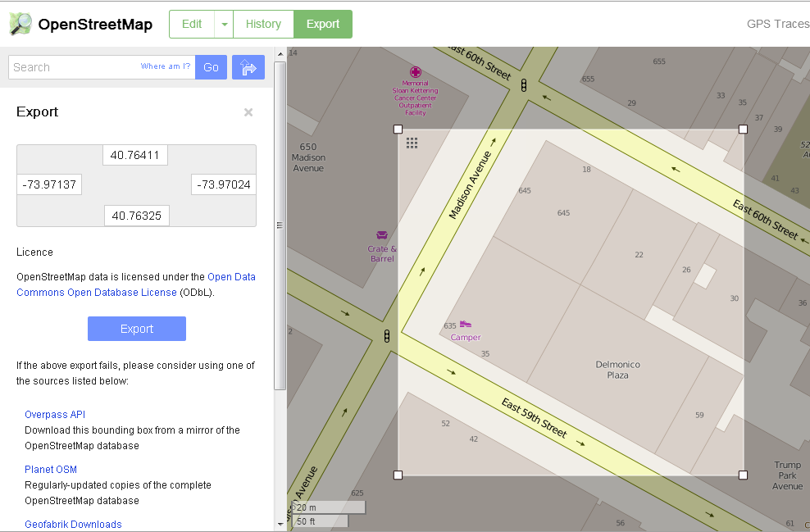Click the 20 m scale bar
Image resolution: width=810 pixels, height=532 pixels.
click(x=329, y=507)
